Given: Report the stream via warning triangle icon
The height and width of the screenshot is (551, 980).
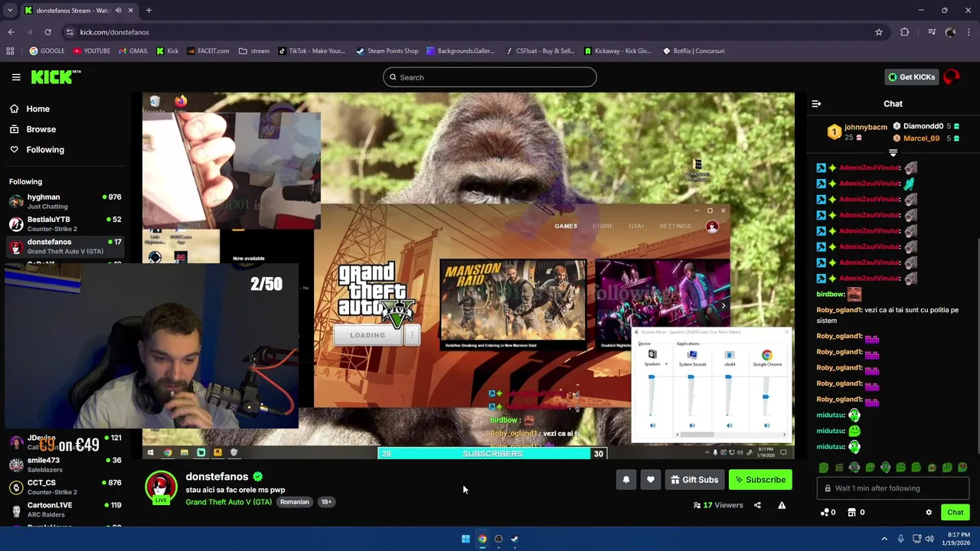Looking at the screenshot, I should point(782,505).
